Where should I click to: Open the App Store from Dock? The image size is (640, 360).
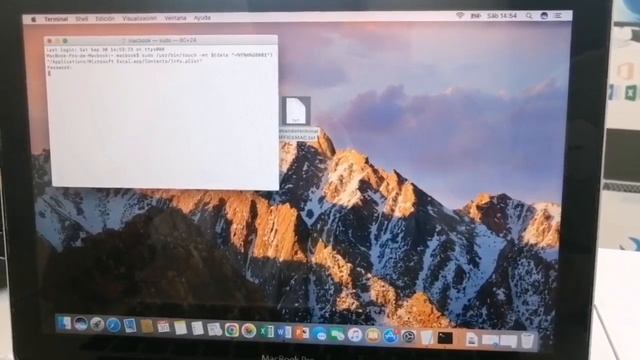click(x=391, y=336)
